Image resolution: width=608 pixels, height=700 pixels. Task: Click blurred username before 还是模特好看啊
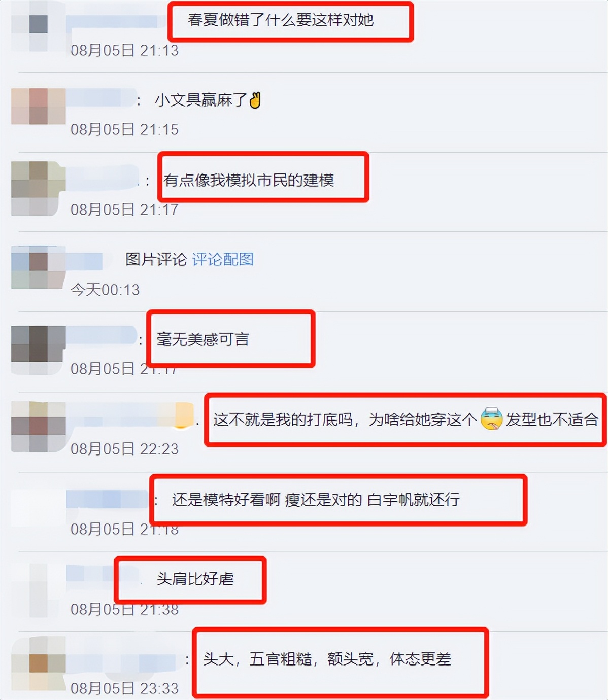point(108,499)
